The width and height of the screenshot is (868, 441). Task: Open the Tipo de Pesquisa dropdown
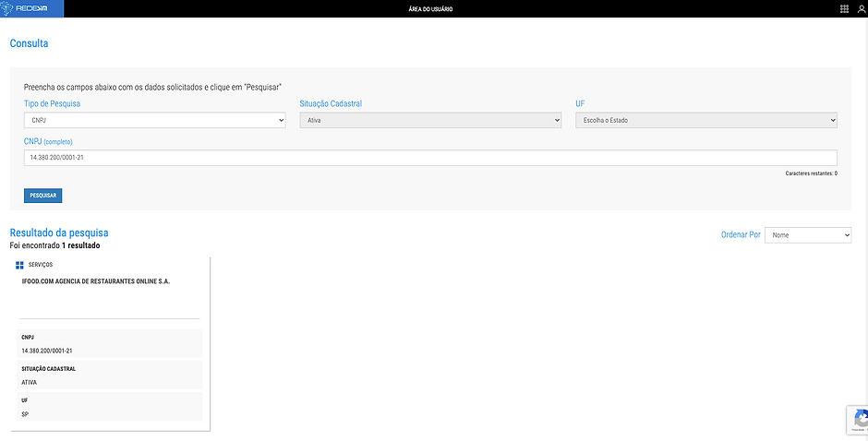pos(155,120)
